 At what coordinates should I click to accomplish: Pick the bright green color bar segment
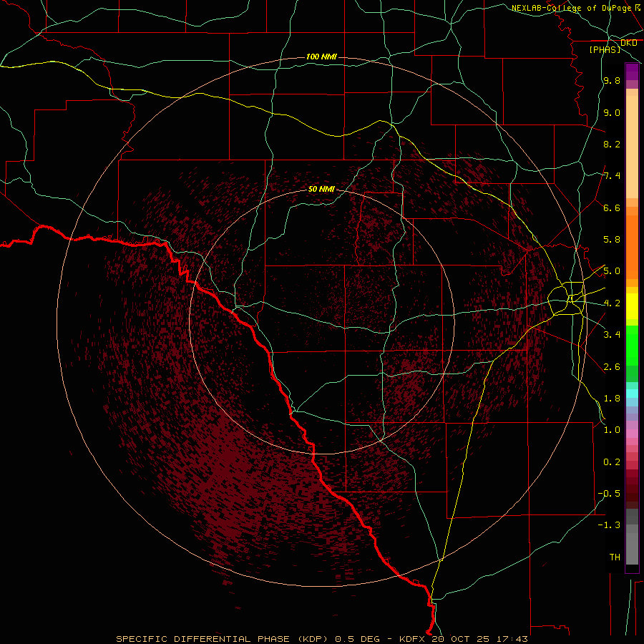click(x=632, y=346)
